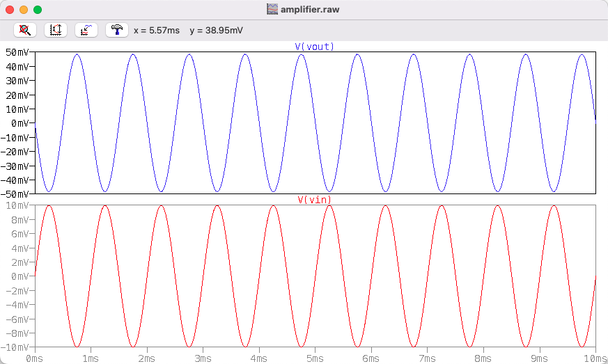Image resolution: width=608 pixels, height=364 pixels.
Task: Click the autorange Y-axis toolbar icon
Action: coord(56,30)
